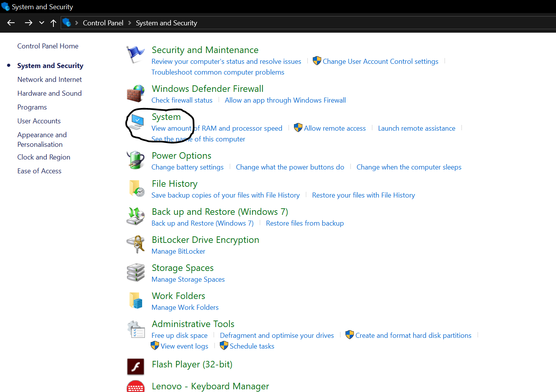This screenshot has height=392, width=556.
Task: Open Ease of Access category
Action: 39,171
